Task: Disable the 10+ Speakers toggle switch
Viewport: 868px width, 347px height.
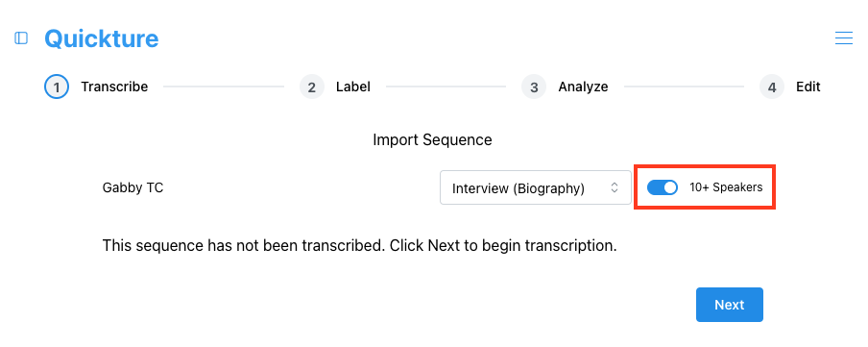Action: click(663, 187)
